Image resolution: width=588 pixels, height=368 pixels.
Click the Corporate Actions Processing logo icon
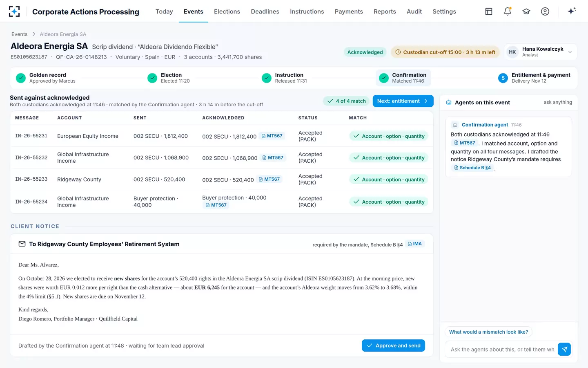click(14, 11)
